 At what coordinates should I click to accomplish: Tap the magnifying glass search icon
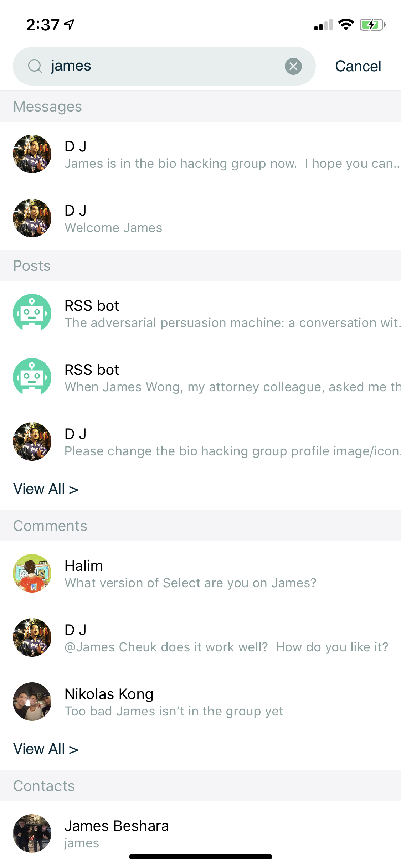tap(35, 66)
